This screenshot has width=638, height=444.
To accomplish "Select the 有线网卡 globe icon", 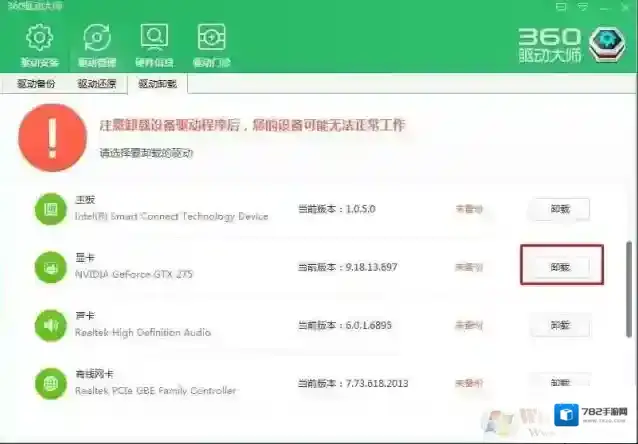I will coord(49,382).
